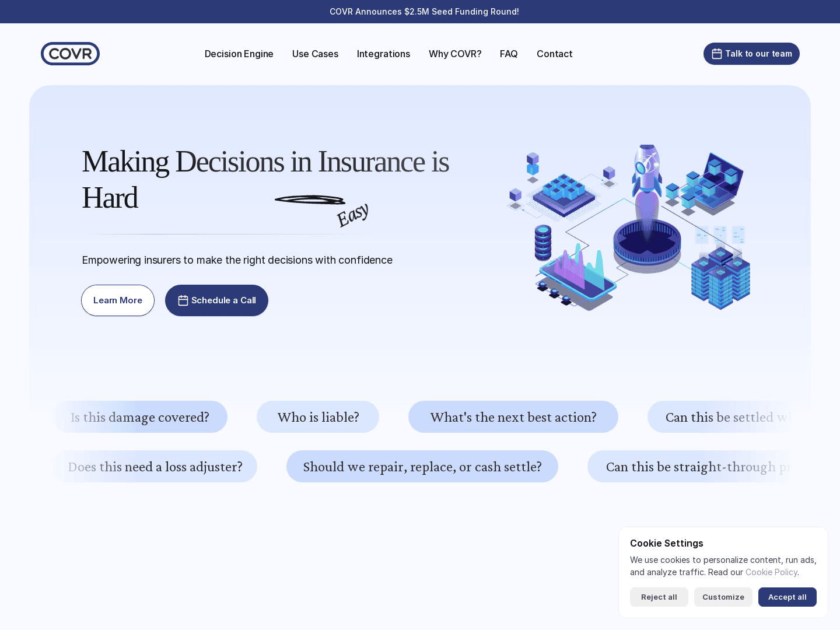Image resolution: width=840 pixels, height=630 pixels.
Task: Select 'What's the next best action?' pill
Action: pos(513,417)
